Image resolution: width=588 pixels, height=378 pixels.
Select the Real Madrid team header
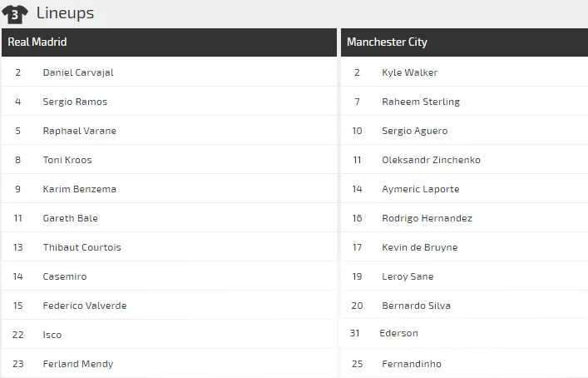click(37, 42)
